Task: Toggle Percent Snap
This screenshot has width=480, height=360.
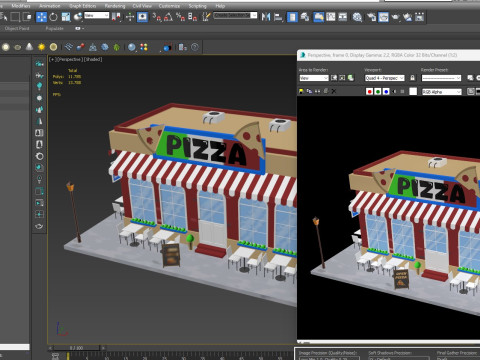Action: [x=180, y=17]
